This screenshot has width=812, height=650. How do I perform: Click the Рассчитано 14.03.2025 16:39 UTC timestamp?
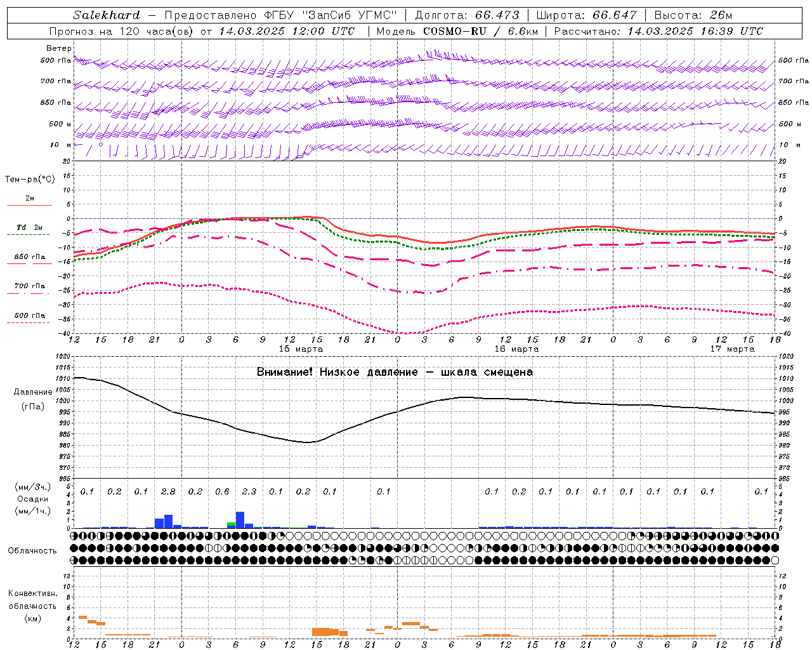659,31
